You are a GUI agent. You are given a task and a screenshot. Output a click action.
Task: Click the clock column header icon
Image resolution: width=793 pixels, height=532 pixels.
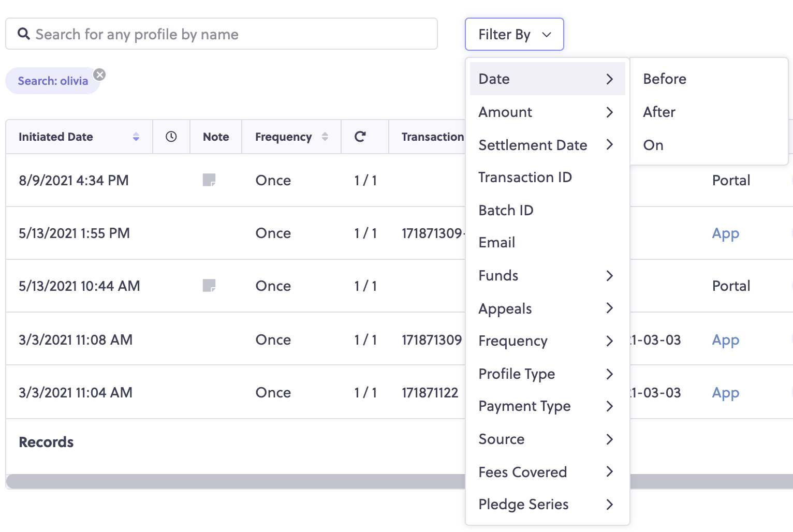[x=171, y=137]
